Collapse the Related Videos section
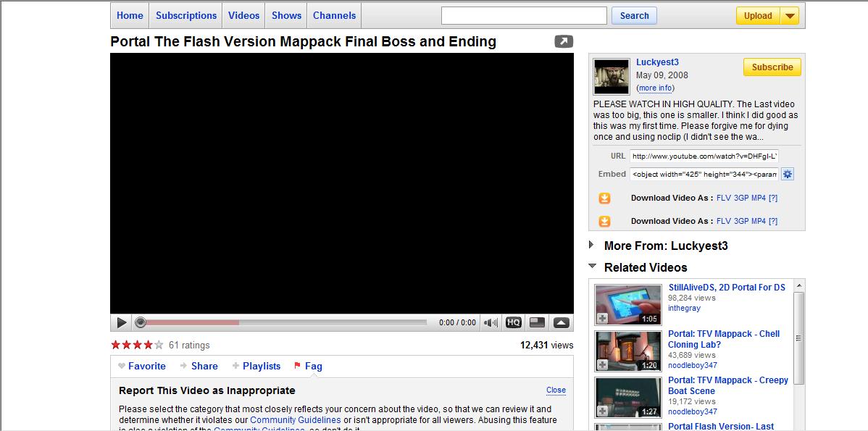 (x=592, y=267)
